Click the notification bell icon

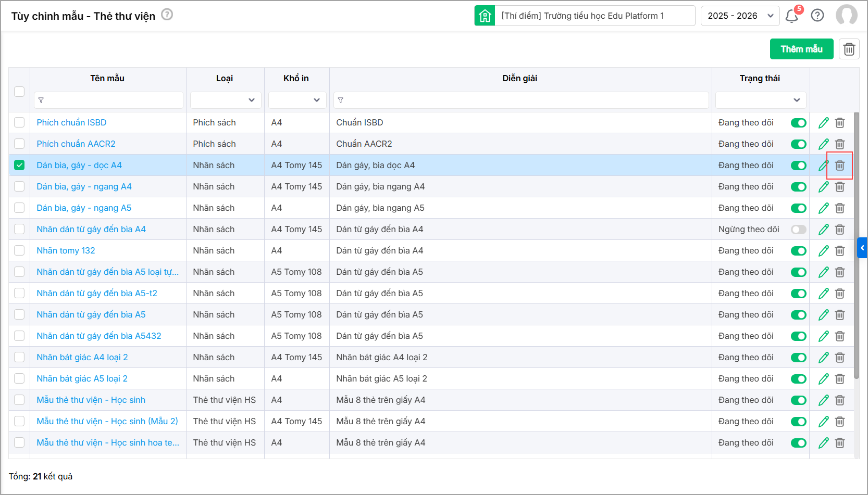click(x=791, y=16)
